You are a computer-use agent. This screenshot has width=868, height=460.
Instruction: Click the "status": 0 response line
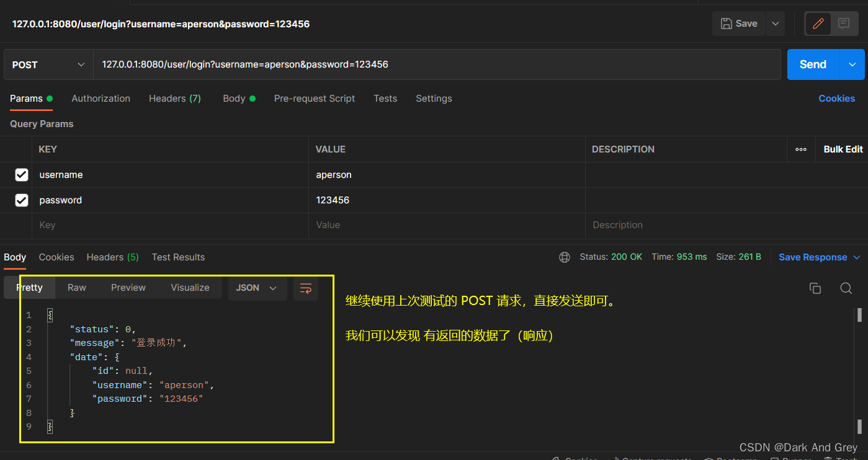(x=102, y=329)
